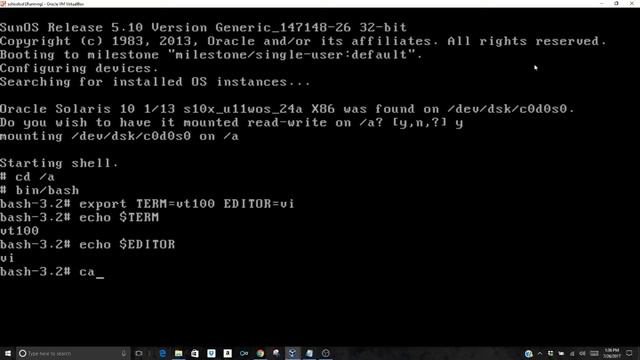Screen dimensions: 640x360
Task: Click the 'vi' output line
Action: click(x=7, y=258)
